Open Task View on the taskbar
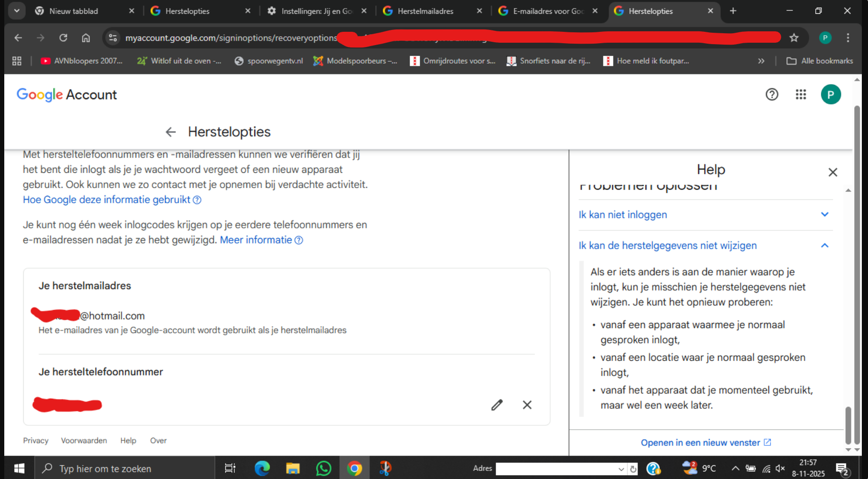This screenshot has width=868, height=479. tap(230, 469)
